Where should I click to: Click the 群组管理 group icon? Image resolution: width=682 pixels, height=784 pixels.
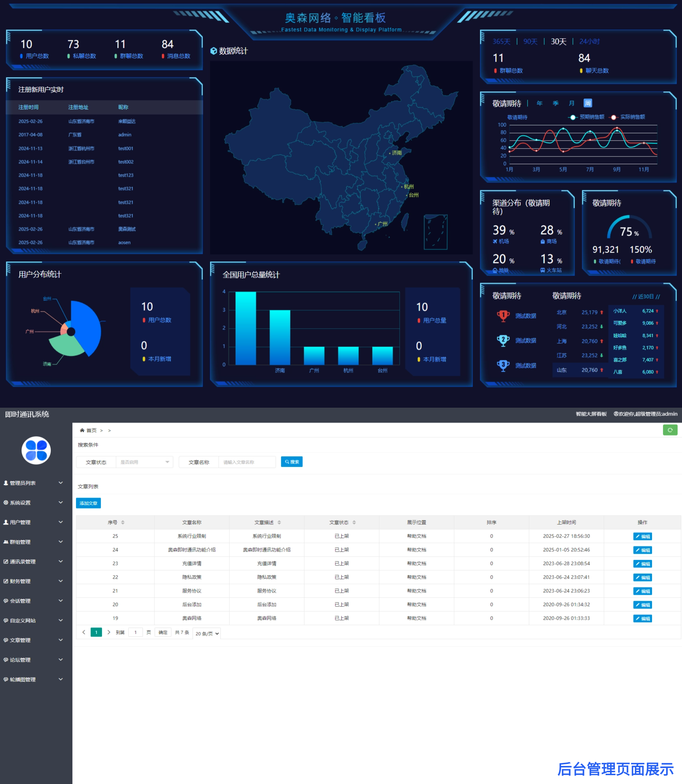point(6,542)
